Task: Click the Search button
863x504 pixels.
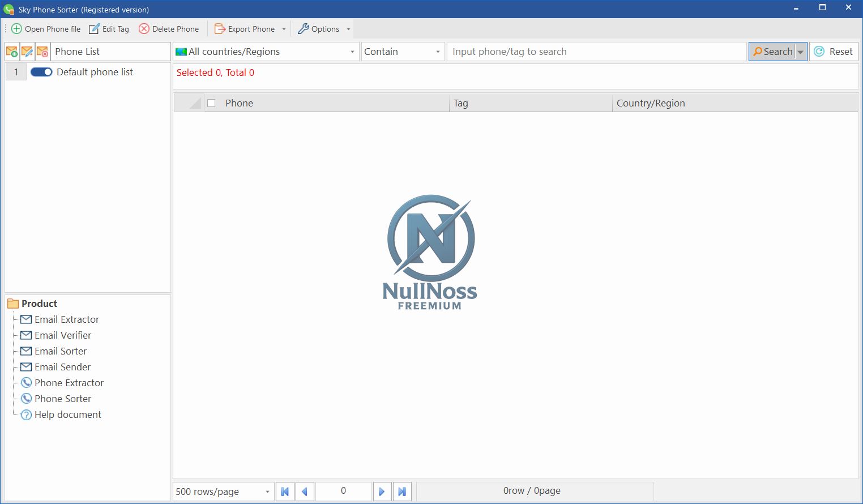Action: coord(772,52)
